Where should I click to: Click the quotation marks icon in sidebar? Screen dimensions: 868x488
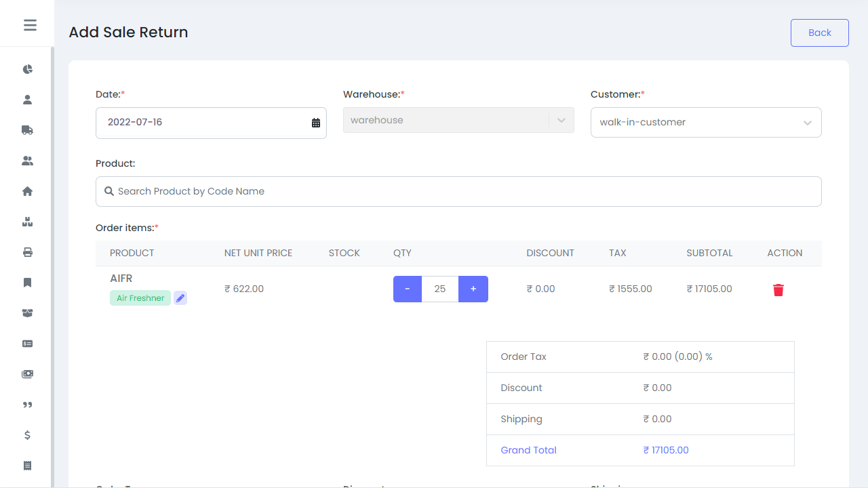pyautogui.click(x=27, y=404)
